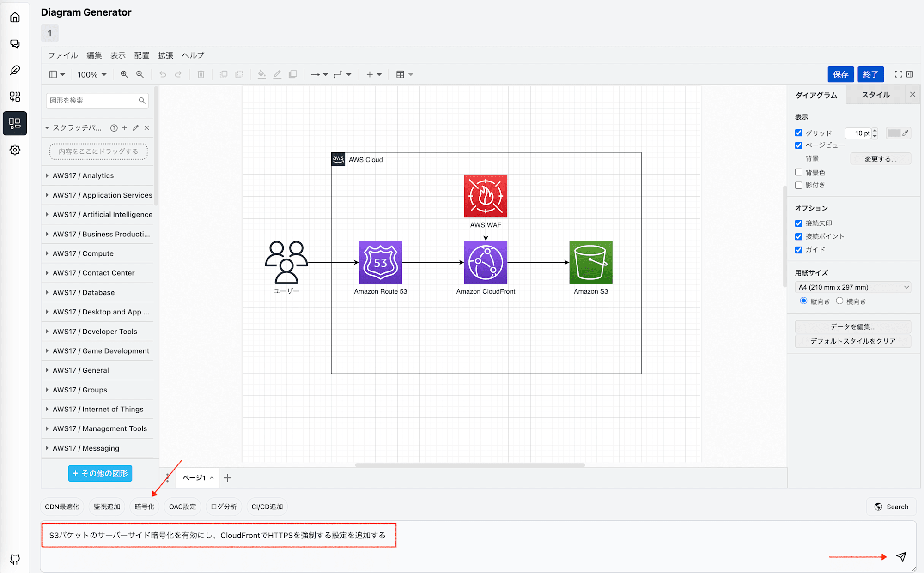The image size is (924, 573).
Task: Click the 暗号化 suggestion chip
Action: 145,507
